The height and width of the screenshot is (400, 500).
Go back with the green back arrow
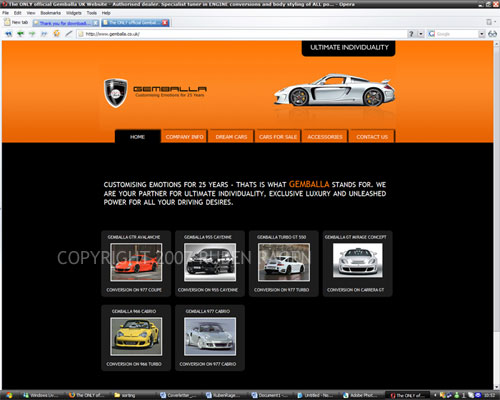click(20, 34)
